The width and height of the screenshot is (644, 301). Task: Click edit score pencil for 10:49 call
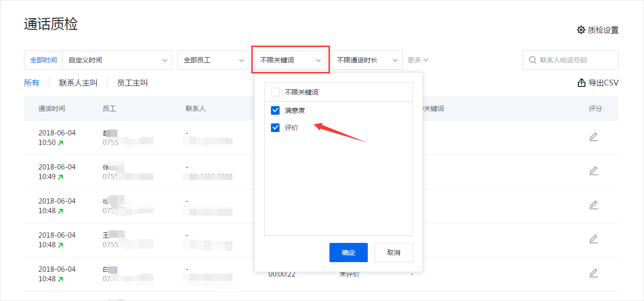593,171
